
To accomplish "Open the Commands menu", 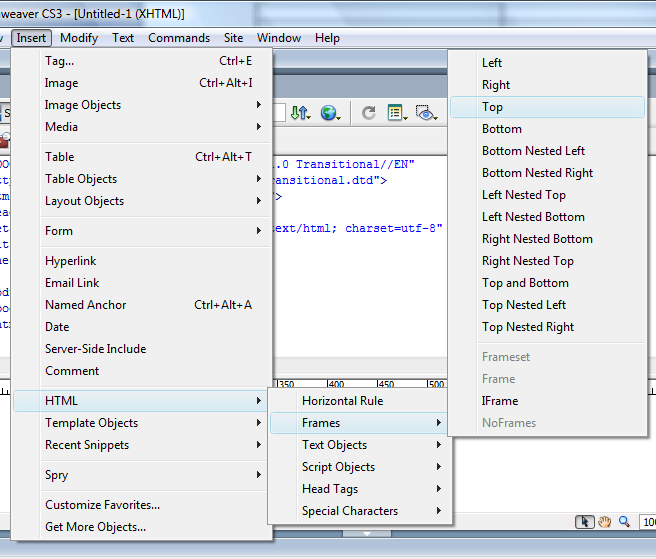I will tap(179, 38).
